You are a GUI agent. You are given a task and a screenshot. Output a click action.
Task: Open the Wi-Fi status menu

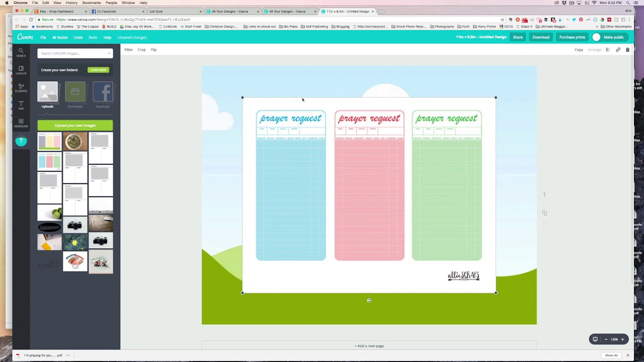click(594, 3)
